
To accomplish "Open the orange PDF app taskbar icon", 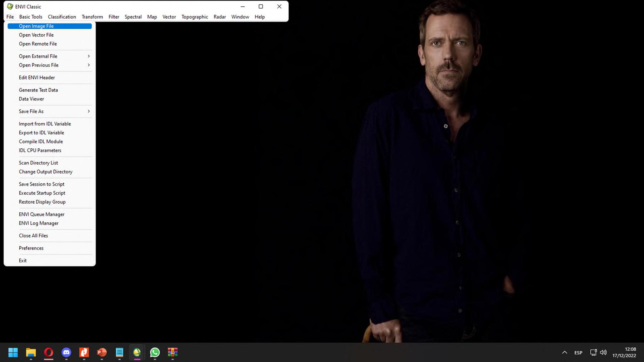I will click(x=84, y=352).
